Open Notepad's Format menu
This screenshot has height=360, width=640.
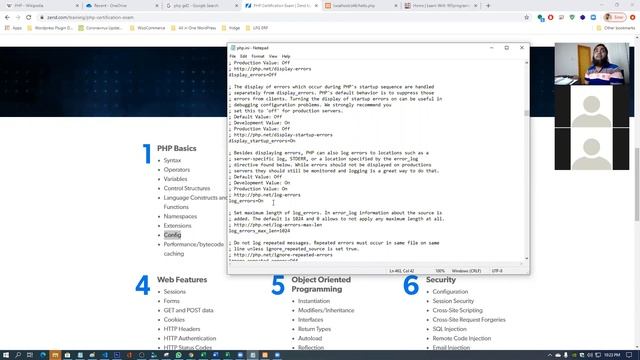tap(258, 56)
